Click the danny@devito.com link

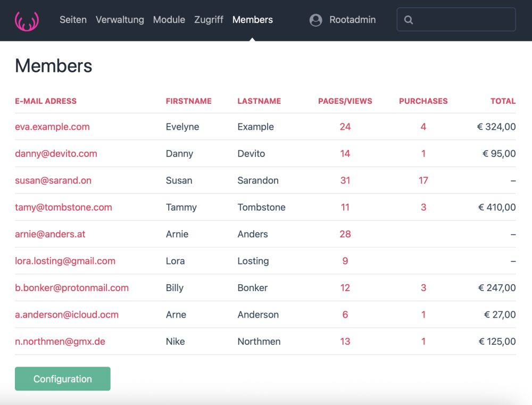pyautogui.click(x=56, y=153)
